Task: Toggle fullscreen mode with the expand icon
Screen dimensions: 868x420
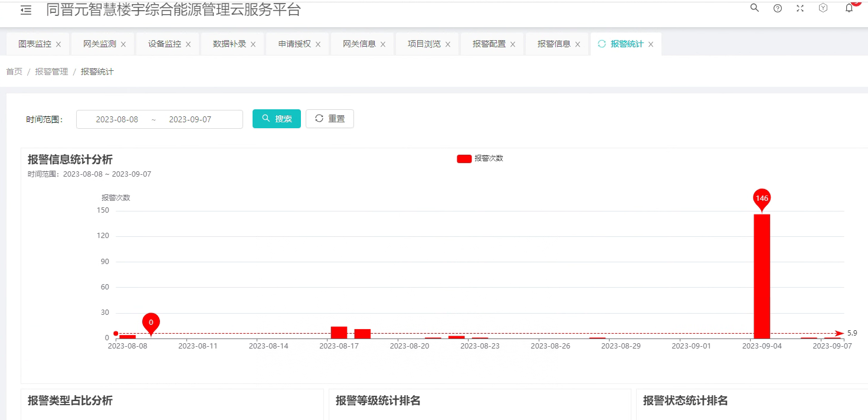Action: (800, 8)
